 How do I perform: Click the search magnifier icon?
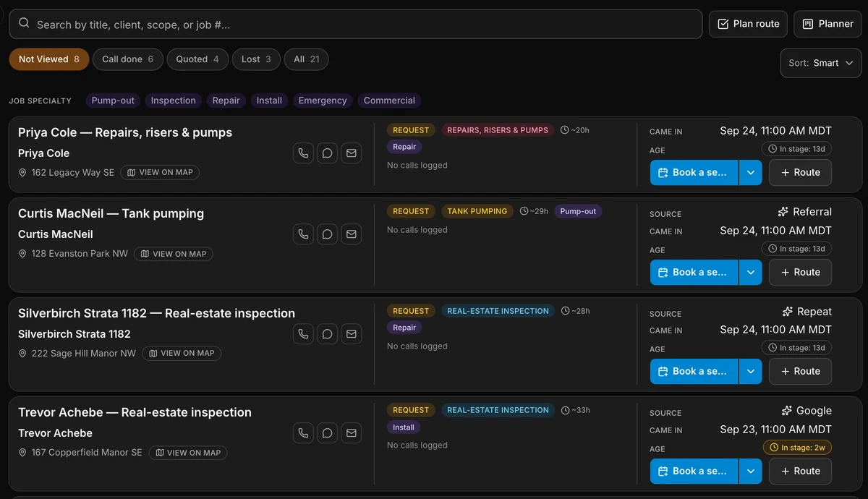[x=24, y=24]
